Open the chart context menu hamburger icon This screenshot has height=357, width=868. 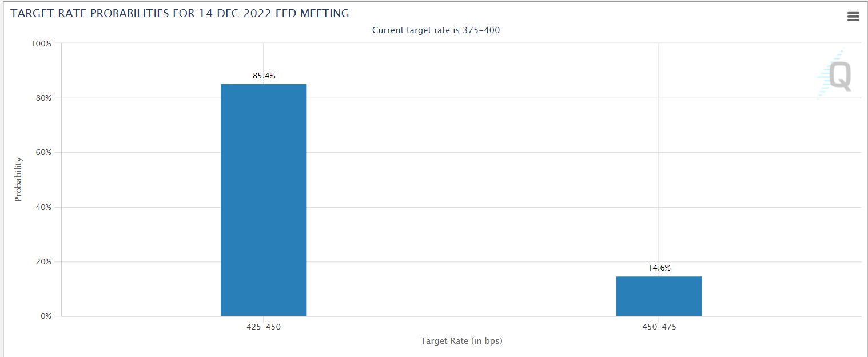(853, 17)
